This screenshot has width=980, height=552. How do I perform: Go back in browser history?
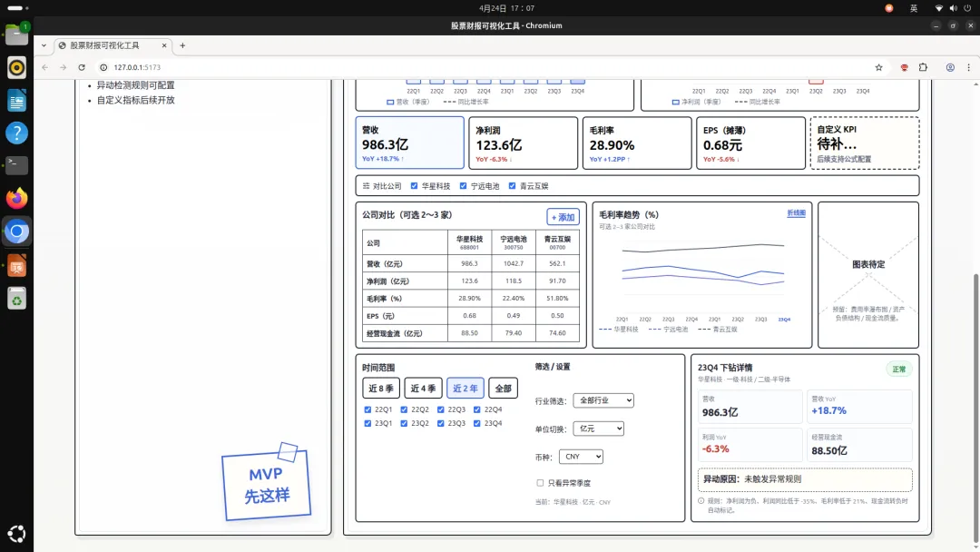click(45, 67)
